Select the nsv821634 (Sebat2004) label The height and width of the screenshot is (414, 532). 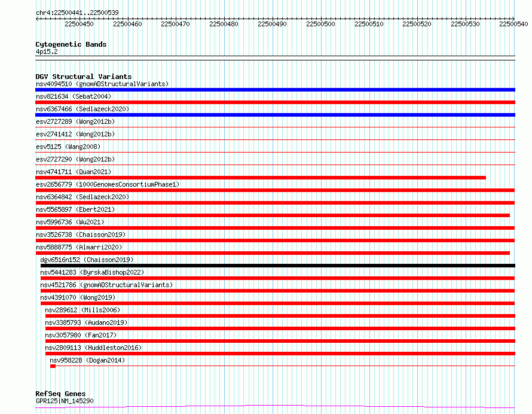pos(74,96)
